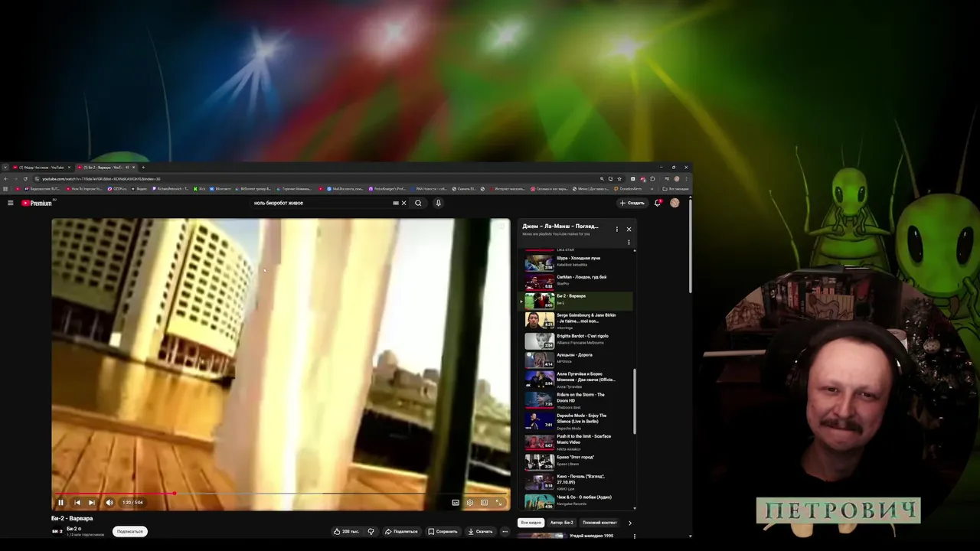Switch the player to theater mode
980x551 pixels.
[484, 503]
